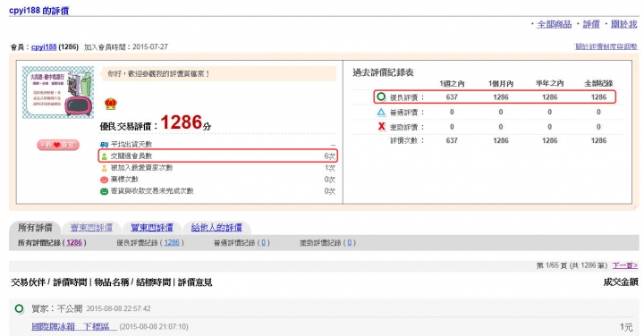Click the 成交金額 column header

click(x=620, y=282)
